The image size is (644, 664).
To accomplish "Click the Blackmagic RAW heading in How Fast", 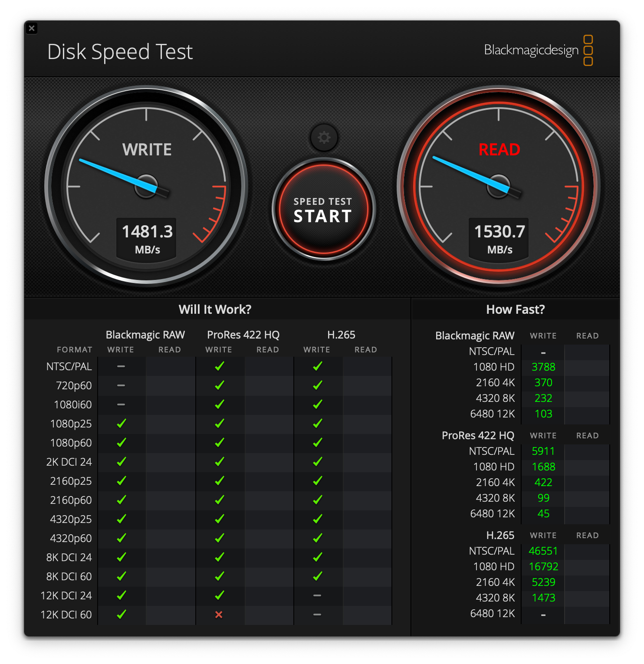I will [475, 336].
